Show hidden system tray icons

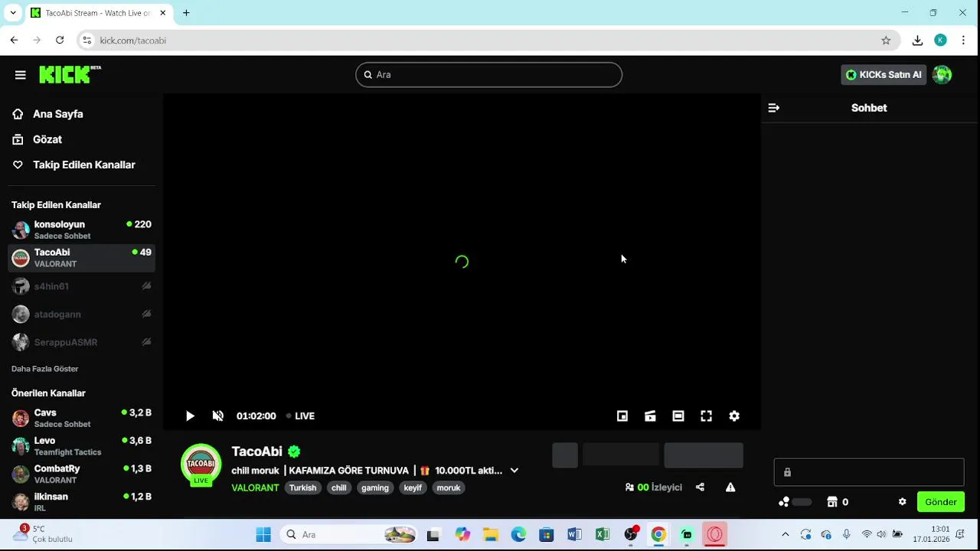(x=785, y=535)
